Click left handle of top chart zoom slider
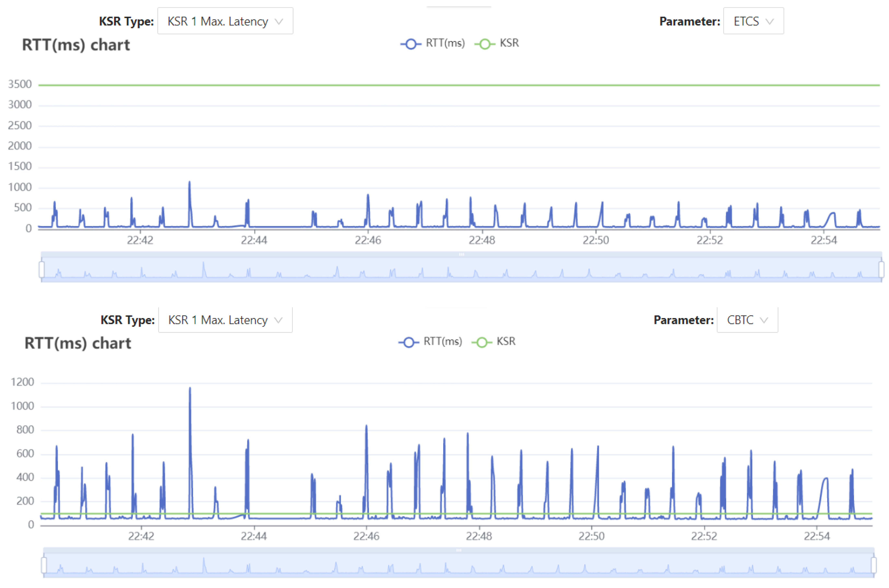This screenshot has width=889, height=588. [42, 269]
